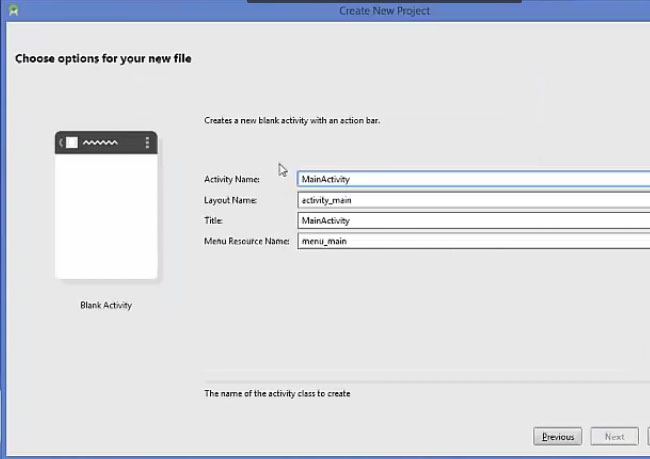This screenshot has width=650, height=459.
Task: Click the Next button
Action: (x=614, y=437)
